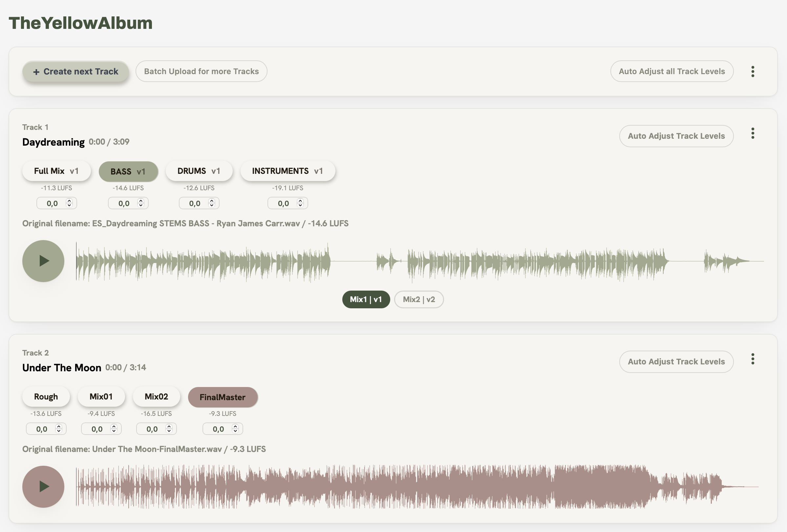The image size is (787, 532).
Task: Click the -11.3 LUFS value under Full Mix
Action: tap(56, 188)
